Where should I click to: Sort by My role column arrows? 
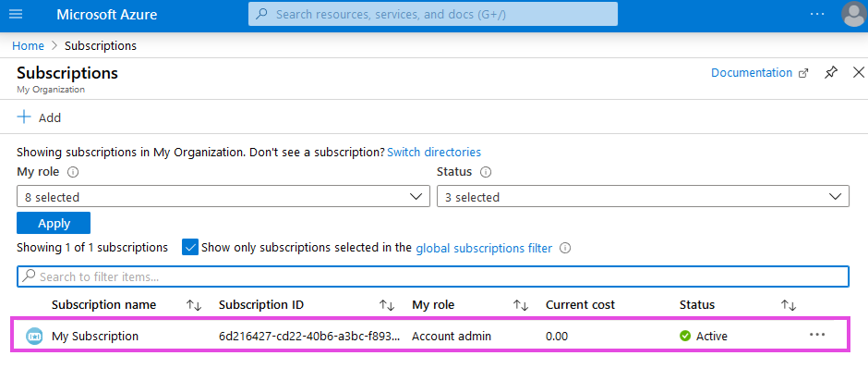coord(521,305)
